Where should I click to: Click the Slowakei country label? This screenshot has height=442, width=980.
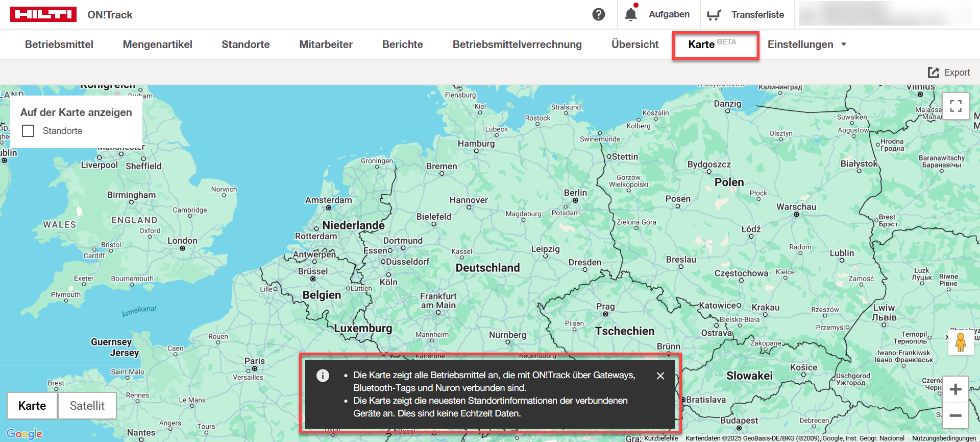[x=749, y=376]
